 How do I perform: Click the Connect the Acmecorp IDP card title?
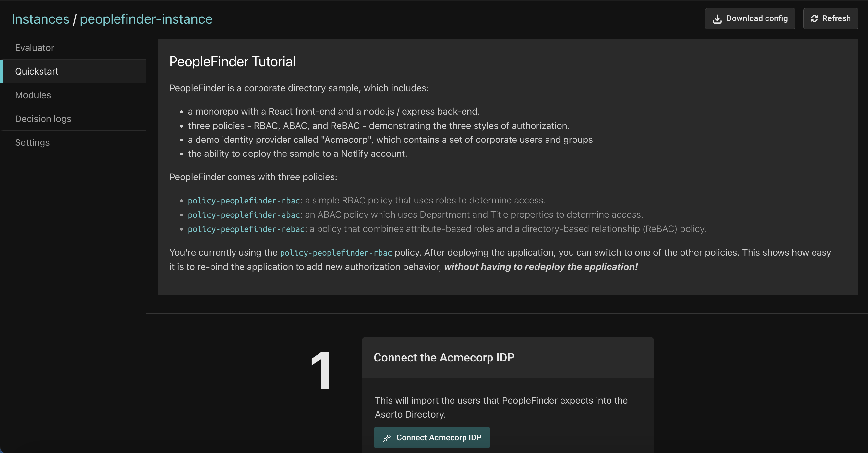point(444,357)
